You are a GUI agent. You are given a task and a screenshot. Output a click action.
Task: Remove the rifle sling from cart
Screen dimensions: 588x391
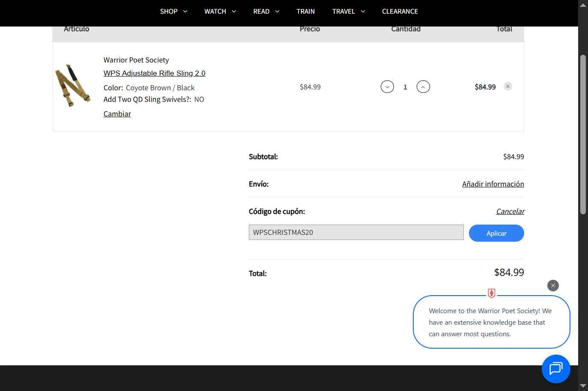pos(508,86)
